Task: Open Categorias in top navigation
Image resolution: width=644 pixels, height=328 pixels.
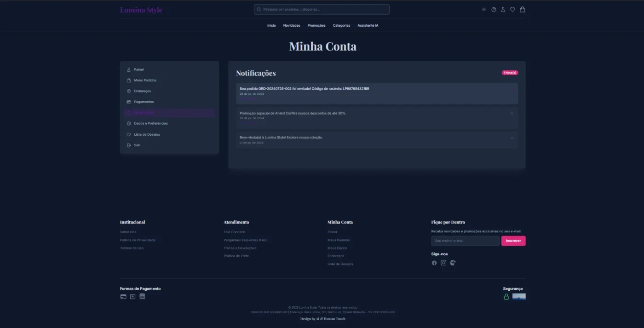Action: click(341, 25)
